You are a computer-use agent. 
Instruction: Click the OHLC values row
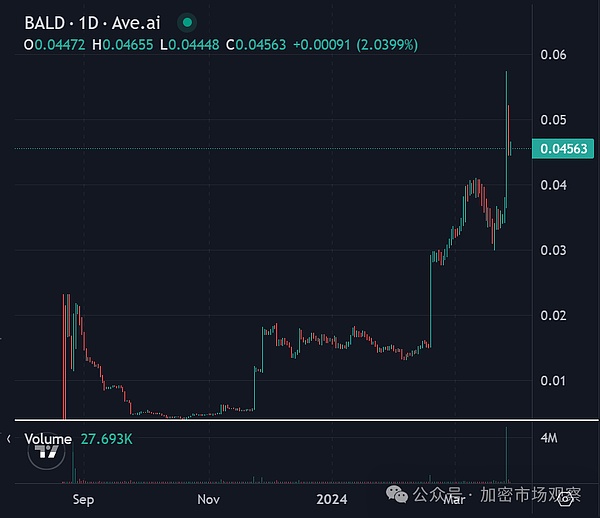pos(220,44)
